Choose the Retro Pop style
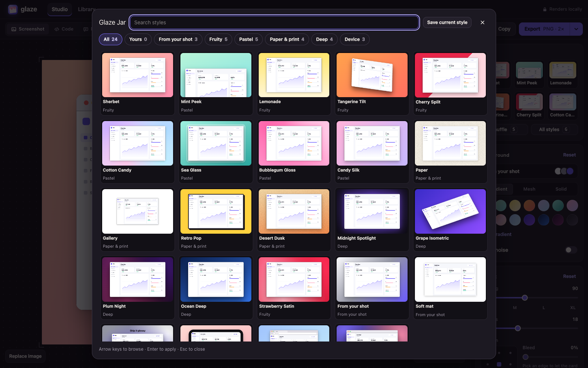Image resolution: width=588 pixels, height=368 pixels. tap(216, 220)
